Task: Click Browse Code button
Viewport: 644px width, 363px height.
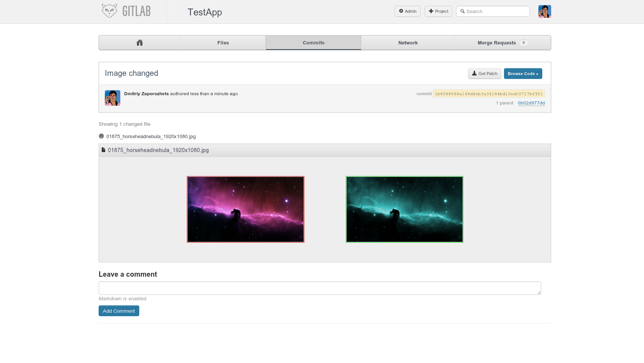Action: pos(523,74)
